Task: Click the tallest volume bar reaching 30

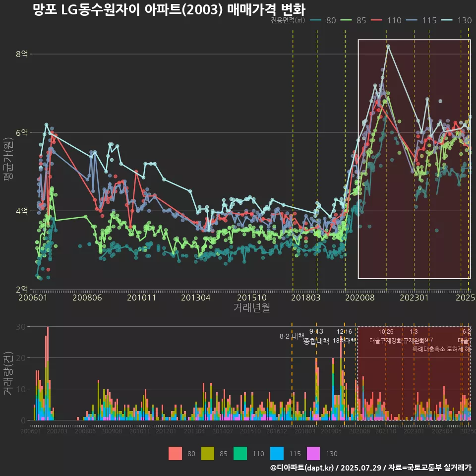Action: [x=48, y=373]
